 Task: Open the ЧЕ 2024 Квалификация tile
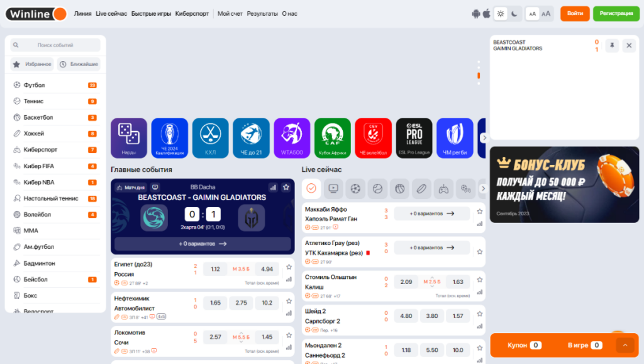169,138
